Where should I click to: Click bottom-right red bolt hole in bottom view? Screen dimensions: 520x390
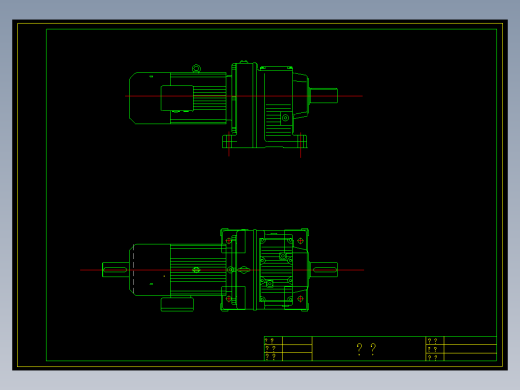pyautogui.click(x=300, y=299)
